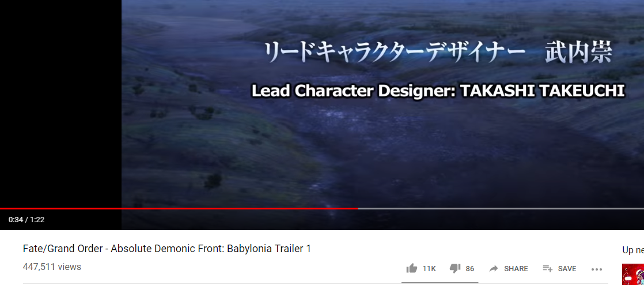Click the black letterbox area of player
Viewport: 644px width, 285px height.
tap(61, 103)
